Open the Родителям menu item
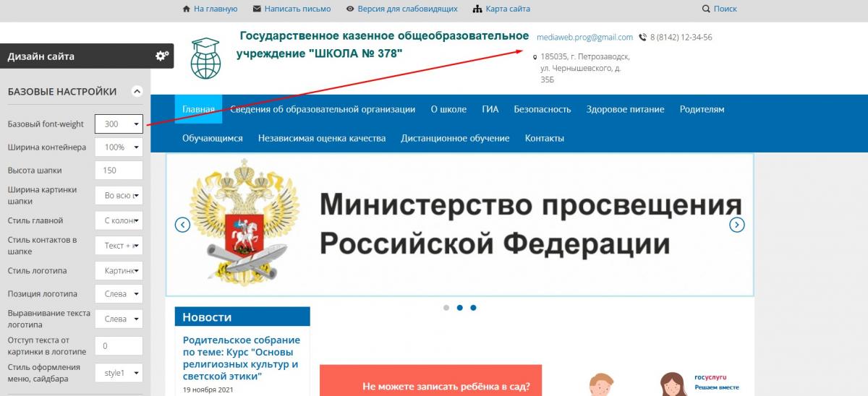 pyautogui.click(x=702, y=109)
